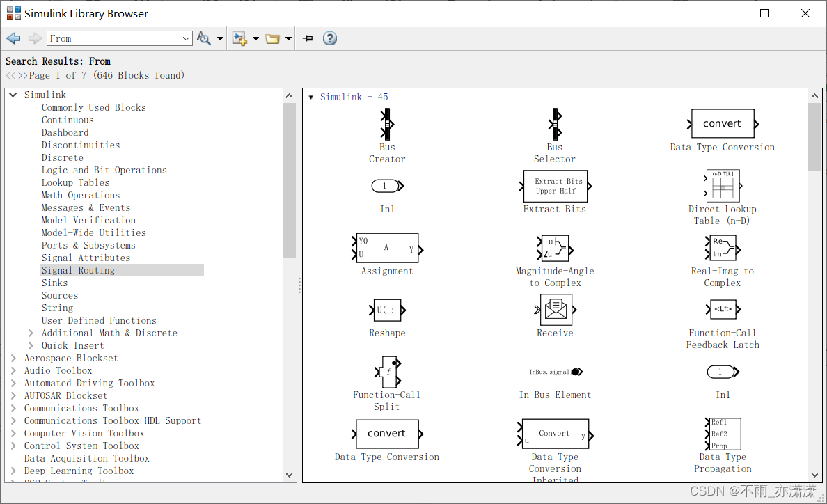
Task: Select the Extract Bits block
Action: 555,186
